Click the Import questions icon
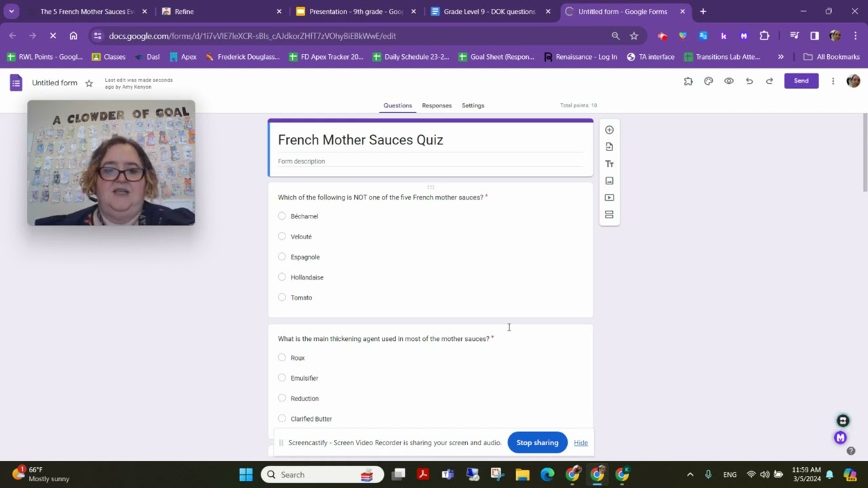868x488 pixels. [609, 147]
